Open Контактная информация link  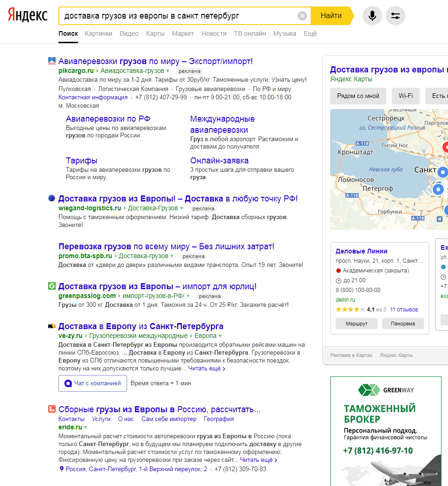(x=93, y=97)
